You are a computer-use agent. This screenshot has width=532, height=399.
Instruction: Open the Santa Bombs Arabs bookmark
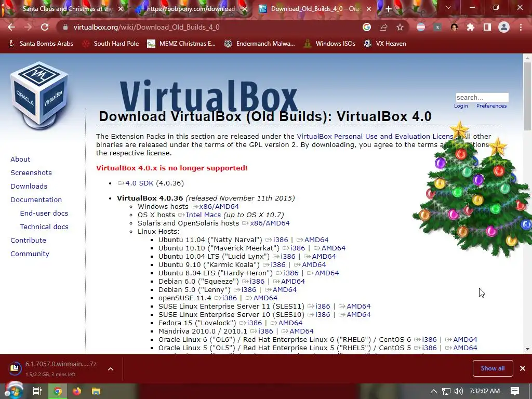[41, 44]
